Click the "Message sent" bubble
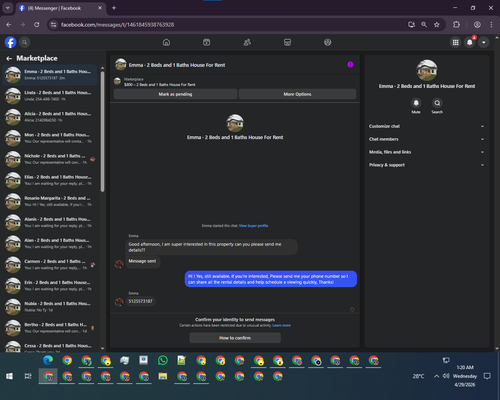 [x=142, y=261]
